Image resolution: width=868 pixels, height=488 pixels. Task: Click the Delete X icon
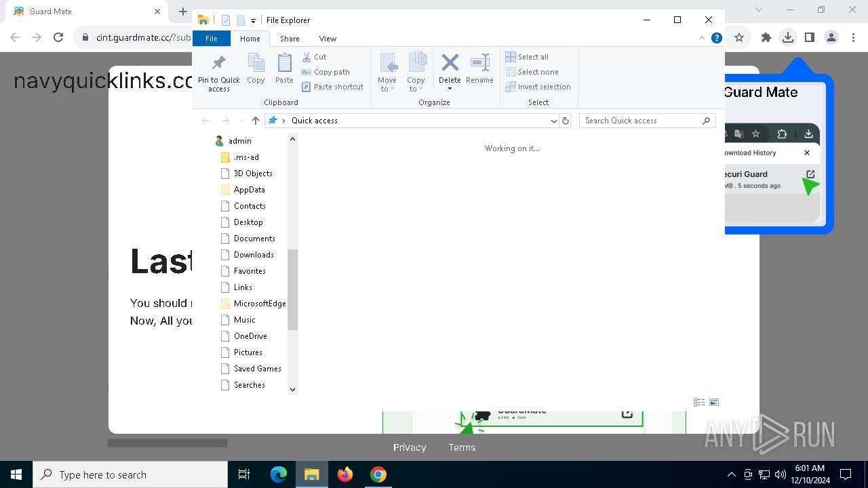(x=450, y=63)
